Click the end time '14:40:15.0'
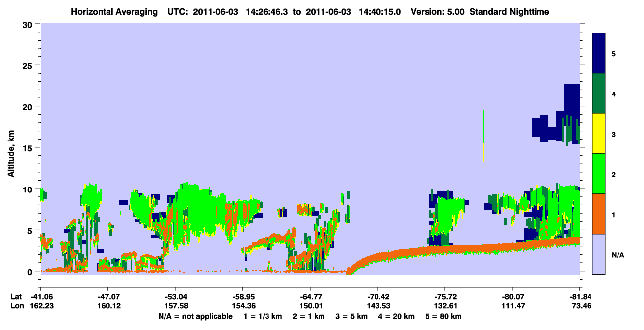Screen dimensions: 644x330 (380, 12)
